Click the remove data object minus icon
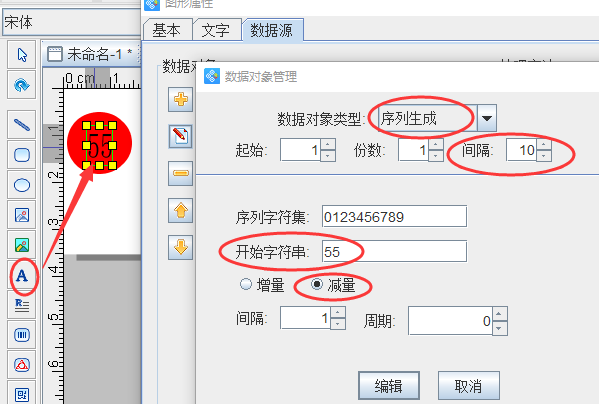This screenshot has width=599, height=404. tap(180, 173)
